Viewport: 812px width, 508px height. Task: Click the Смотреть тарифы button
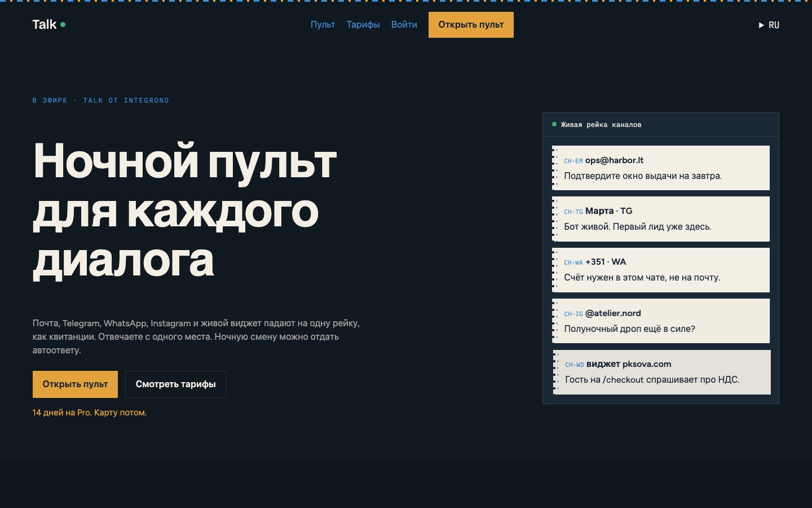click(x=175, y=384)
